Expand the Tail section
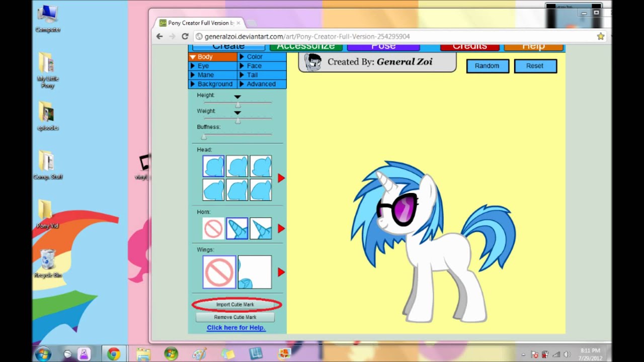This screenshot has height=362, width=644. (x=262, y=75)
